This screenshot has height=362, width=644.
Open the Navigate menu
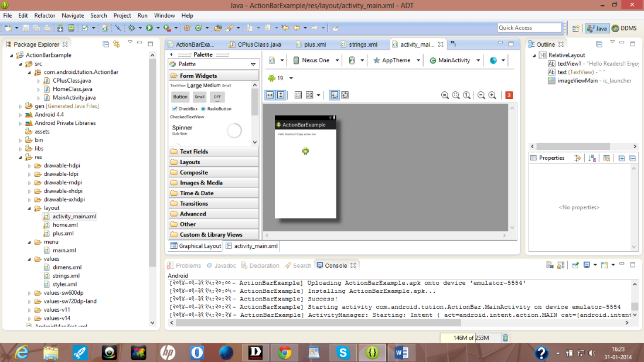click(73, 16)
